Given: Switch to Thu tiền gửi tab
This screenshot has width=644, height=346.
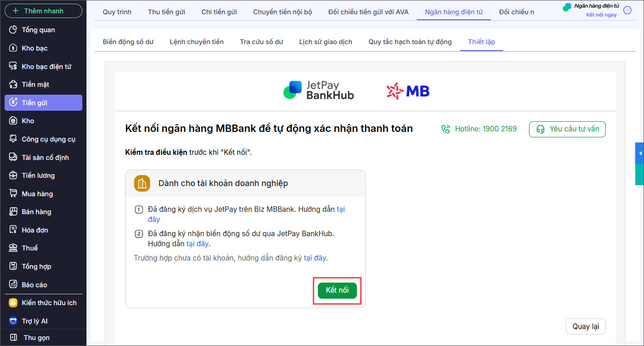Looking at the screenshot, I should click(167, 12).
